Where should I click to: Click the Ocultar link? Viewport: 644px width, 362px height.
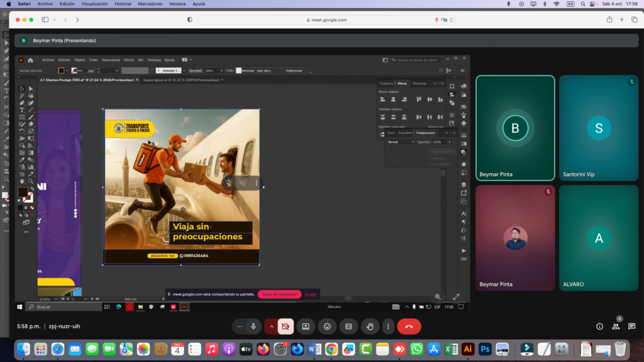[x=311, y=294]
